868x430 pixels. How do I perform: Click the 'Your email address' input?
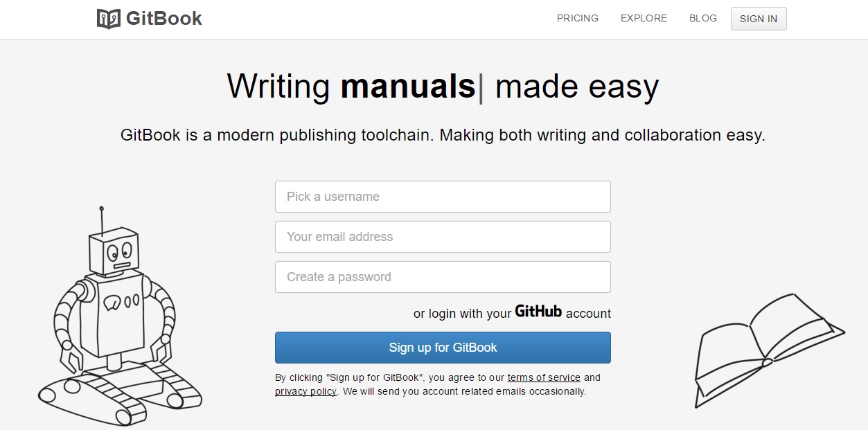click(x=443, y=237)
